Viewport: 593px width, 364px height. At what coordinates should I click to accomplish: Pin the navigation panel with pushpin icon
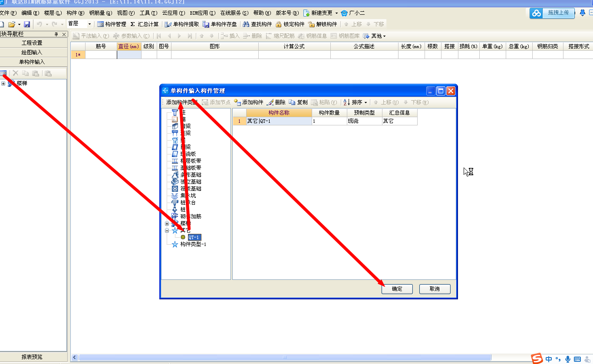(56, 34)
